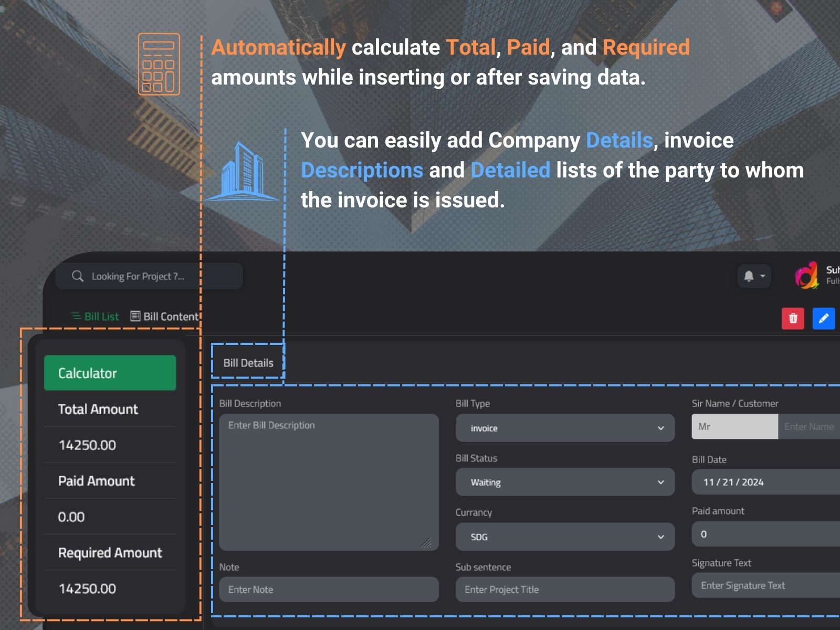Screen dimensions: 840x630
Task: Open the Bill Content tab
Action: click(x=171, y=317)
